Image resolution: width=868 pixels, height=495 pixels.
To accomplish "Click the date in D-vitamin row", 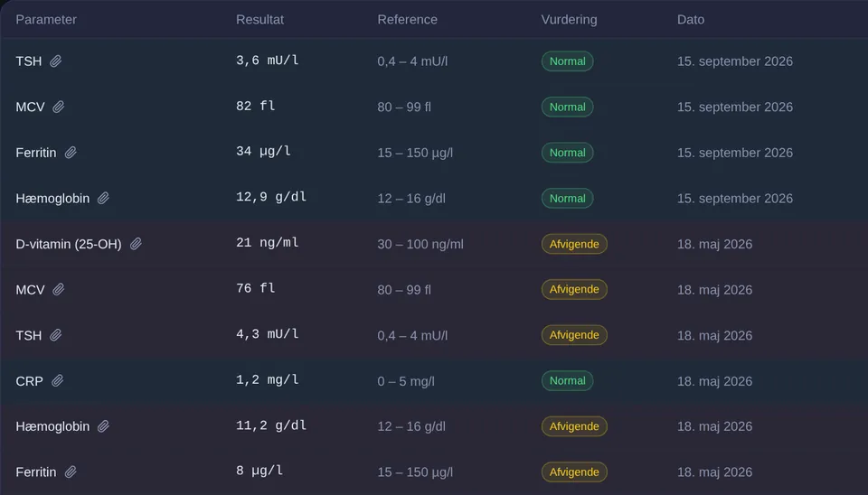I will [714, 244].
